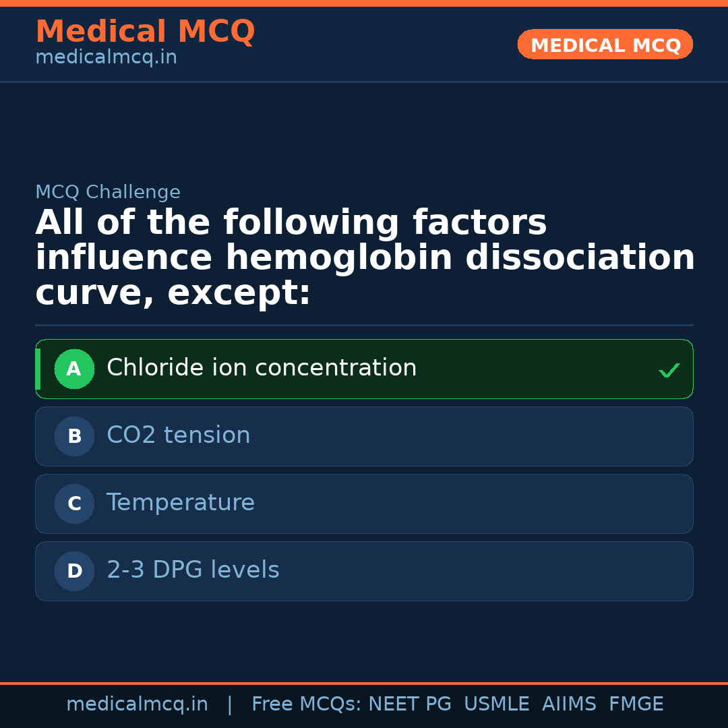Click the D option circle badge

[x=74, y=571]
